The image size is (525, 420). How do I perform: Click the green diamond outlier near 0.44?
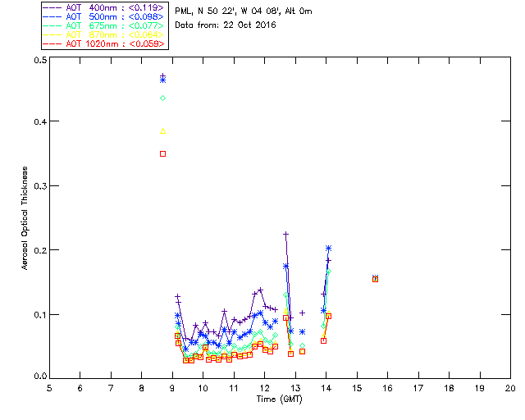pos(162,98)
